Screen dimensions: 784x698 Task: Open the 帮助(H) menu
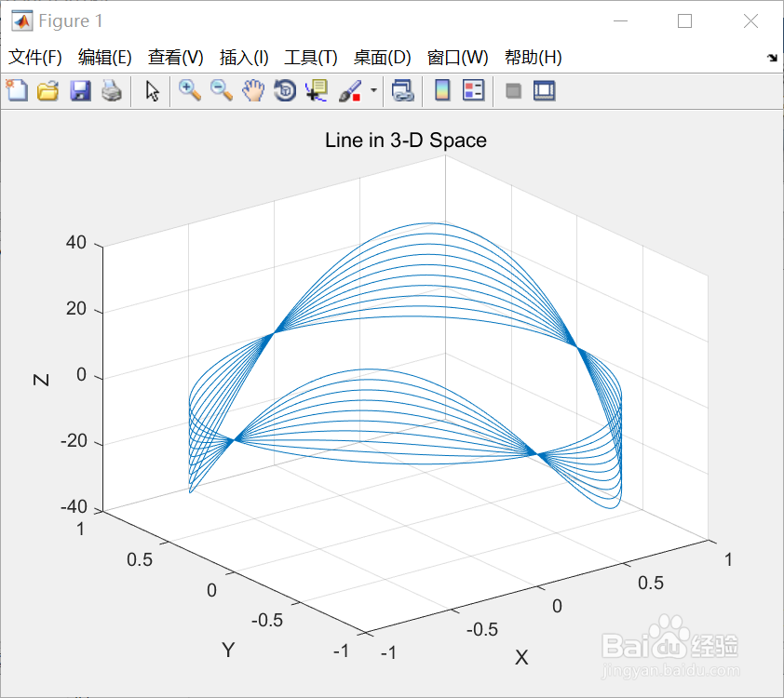click(x=533, y=58)
